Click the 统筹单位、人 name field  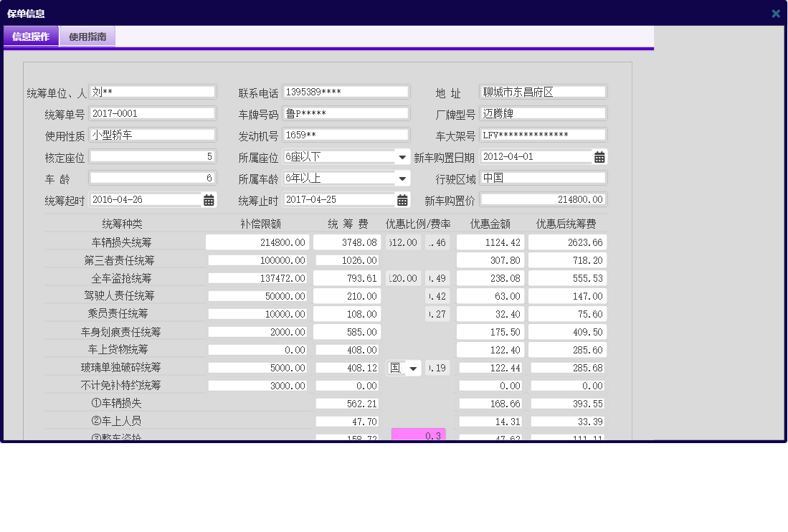click(x=153, y=91)
